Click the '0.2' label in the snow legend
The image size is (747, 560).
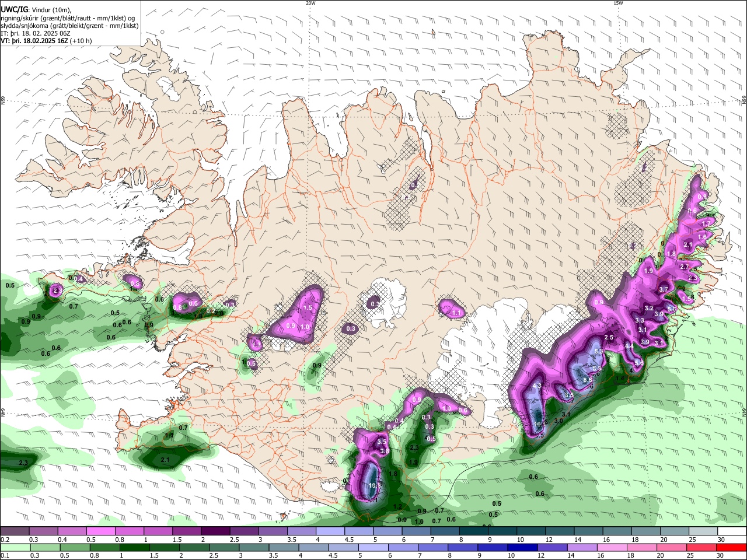click(4, 540)
